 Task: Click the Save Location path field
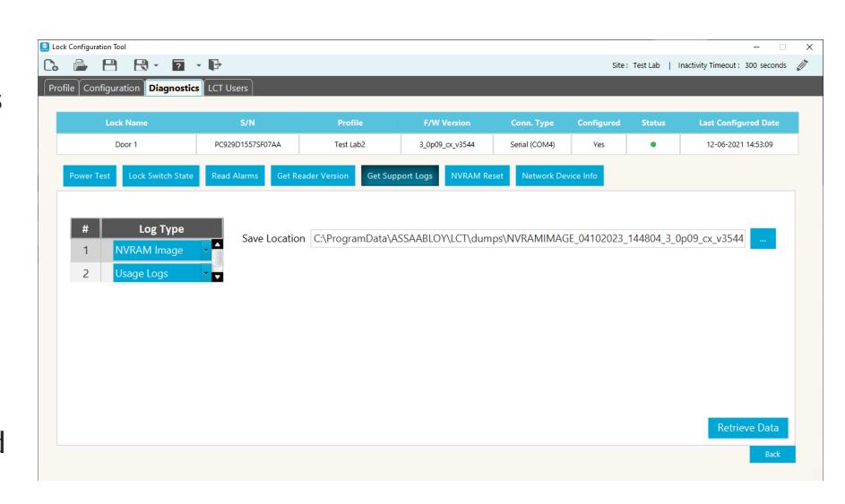(528, 238)
